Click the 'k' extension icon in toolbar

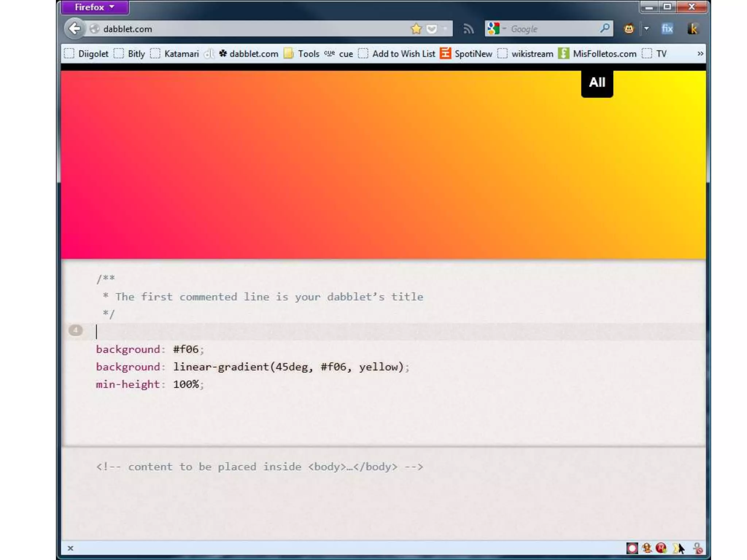[x=692, y=28]
